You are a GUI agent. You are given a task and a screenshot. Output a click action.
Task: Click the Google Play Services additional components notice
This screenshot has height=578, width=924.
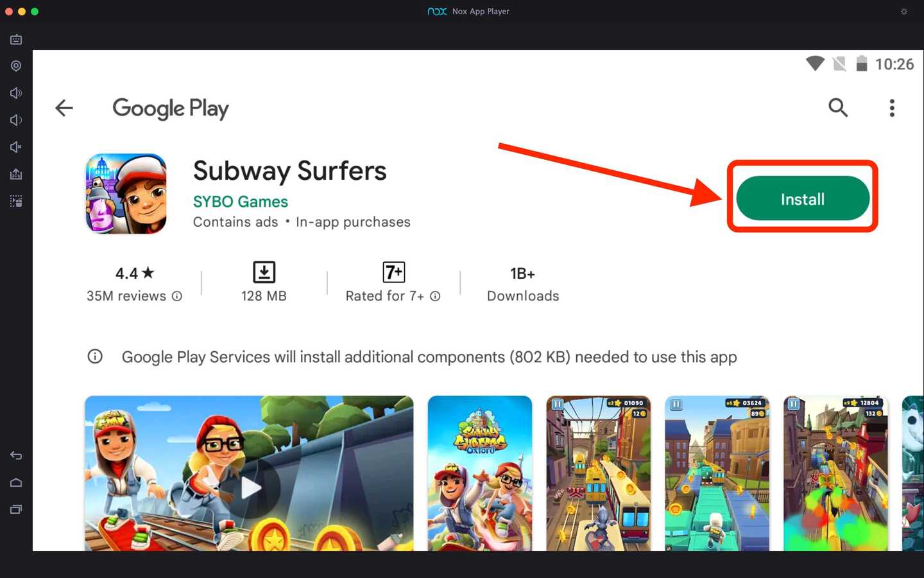[429, 357]
